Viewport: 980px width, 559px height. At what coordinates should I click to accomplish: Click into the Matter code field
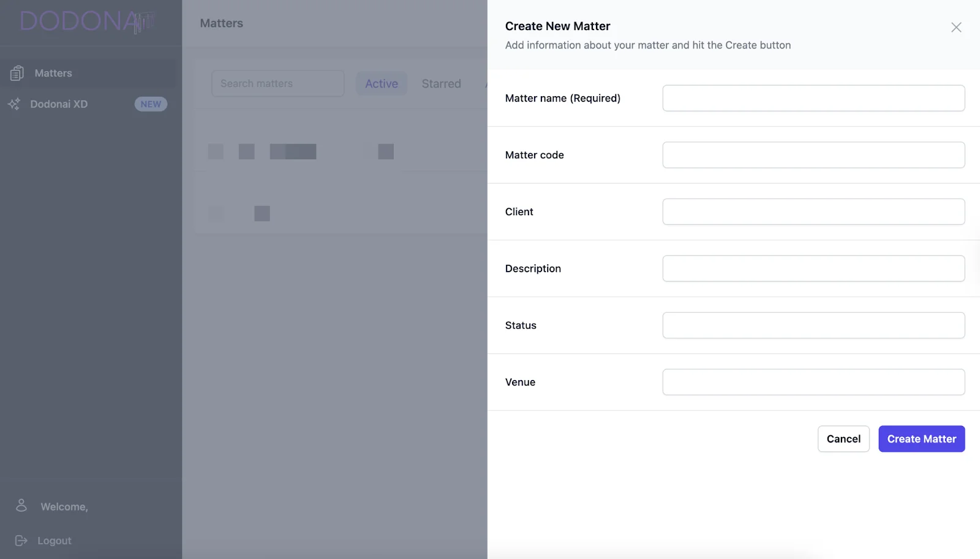pos(813,155)
